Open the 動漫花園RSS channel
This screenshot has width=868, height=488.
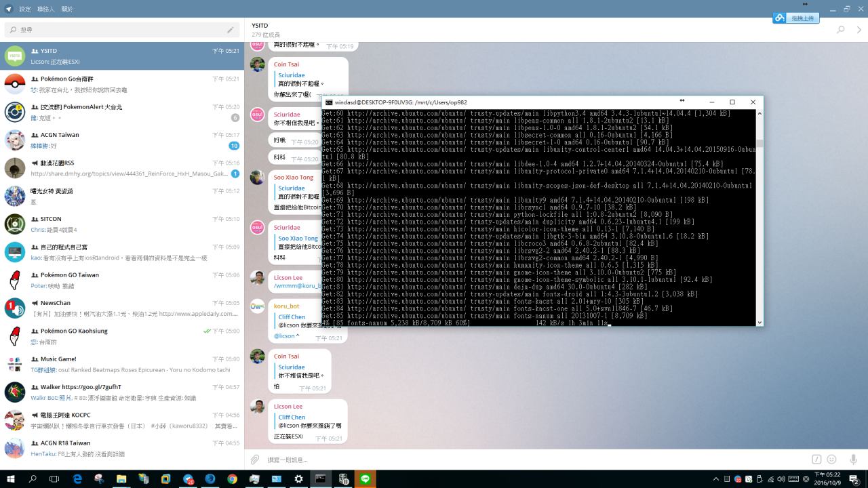[122, 168]
